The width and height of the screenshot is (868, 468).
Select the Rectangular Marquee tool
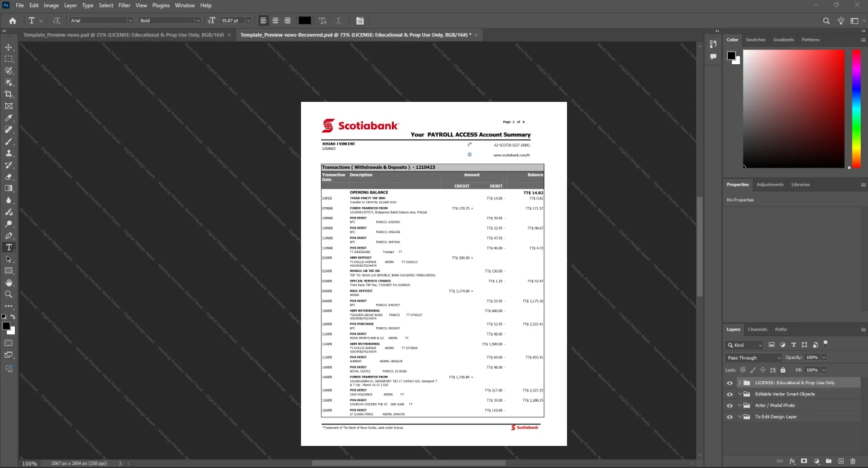(9, 59)
